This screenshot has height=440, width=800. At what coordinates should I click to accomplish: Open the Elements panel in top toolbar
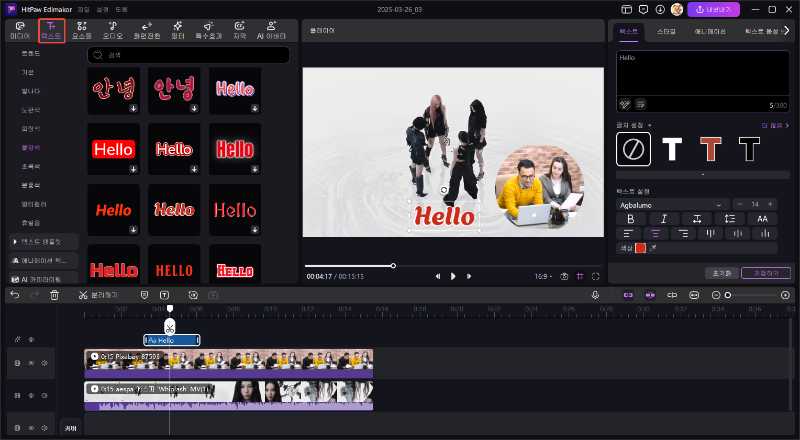coord(82,31)
